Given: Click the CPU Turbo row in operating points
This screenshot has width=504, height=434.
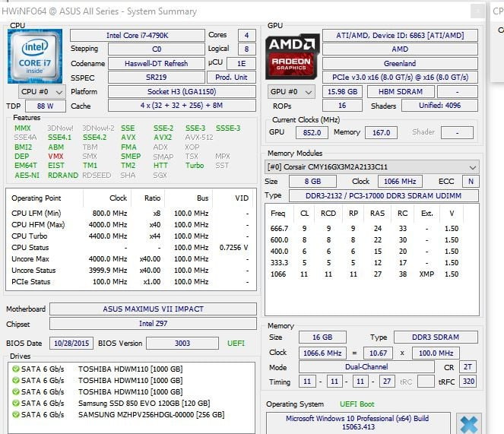Looking at the screenshot, I should (129, 236).
